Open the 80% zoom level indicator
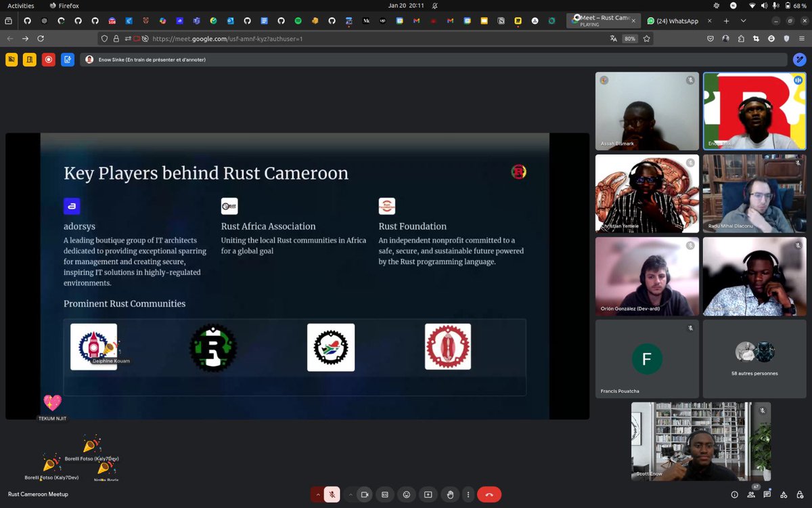 630,39
